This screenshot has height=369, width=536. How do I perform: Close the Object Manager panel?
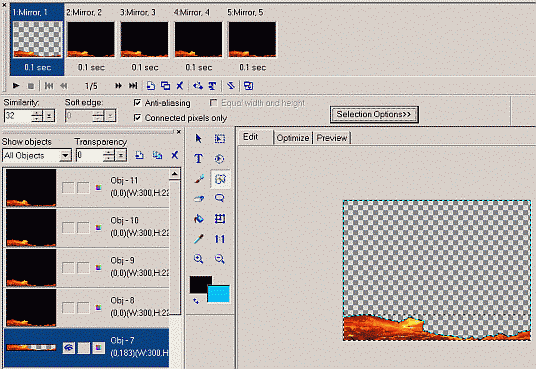178,132
